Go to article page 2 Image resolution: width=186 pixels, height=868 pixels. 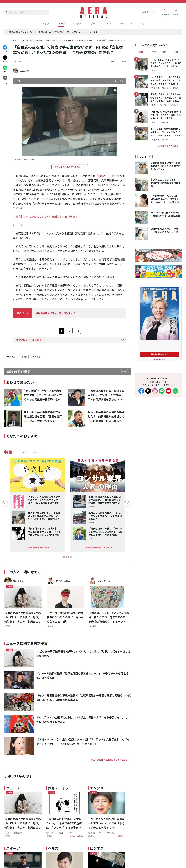pos(70,331)
